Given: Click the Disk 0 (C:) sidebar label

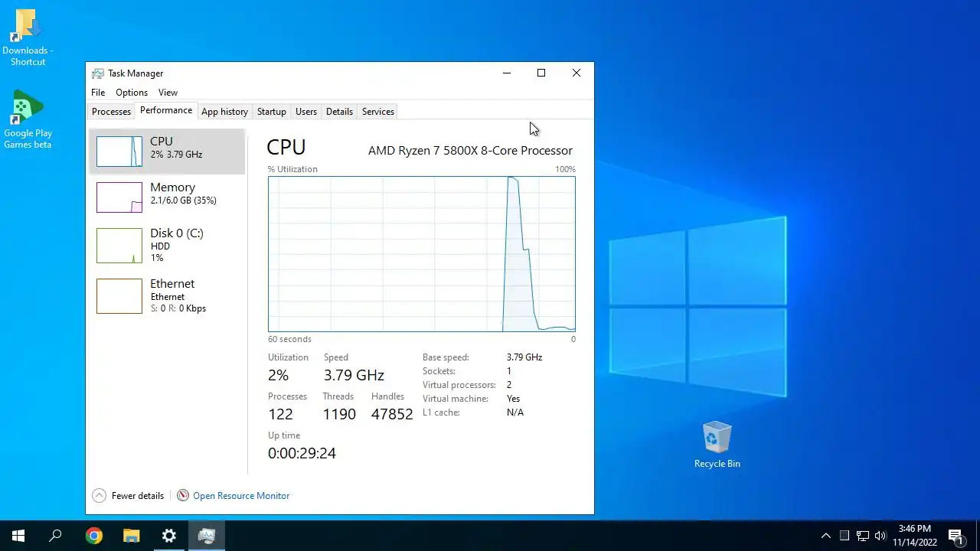Looking at the screenshot, I should coord(177,233).
